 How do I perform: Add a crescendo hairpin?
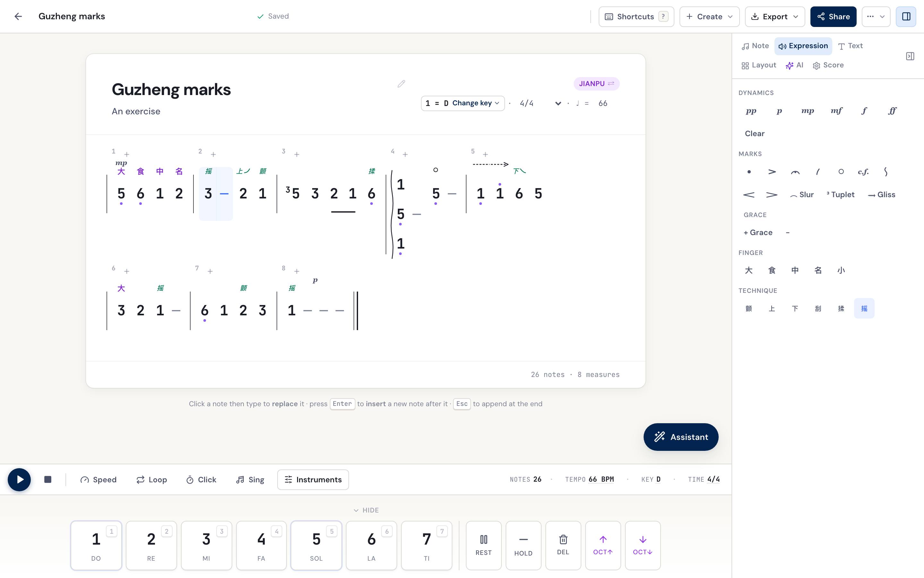pos(749,195)
